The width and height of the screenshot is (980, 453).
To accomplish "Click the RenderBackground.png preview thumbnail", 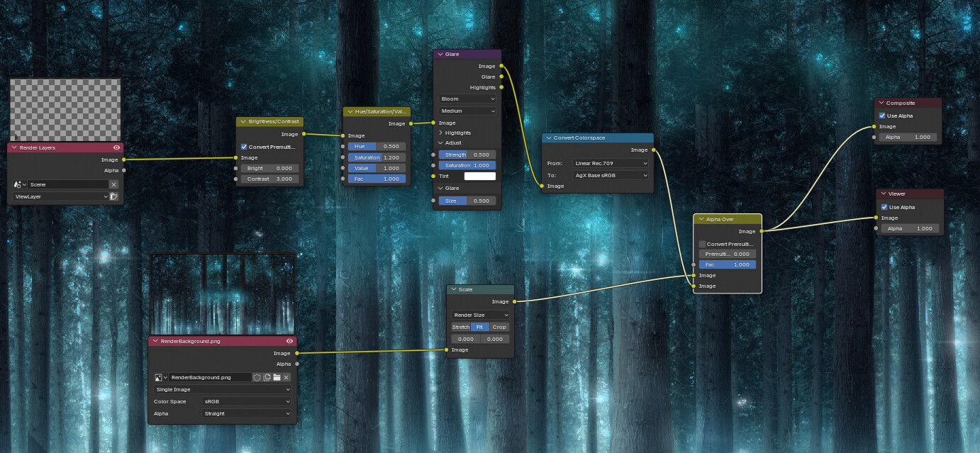I will pyautogui.click(x=223, y=294).
